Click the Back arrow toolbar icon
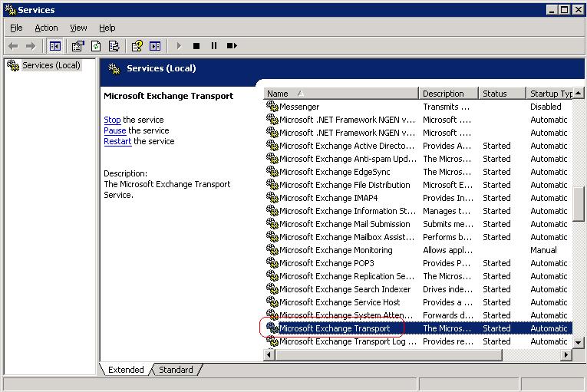The width and height of the screenshot is (587, 392). tap(13, 46)
